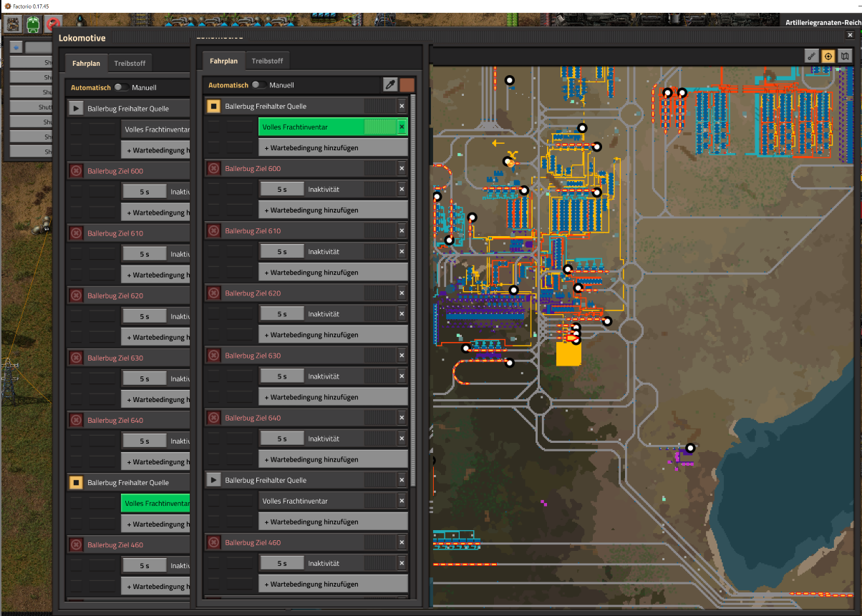Viewport: 862px width, 616px height.
Task: Click 5 s button under Ballerbug Ziel 620, back window
Action: coord(144,316)
